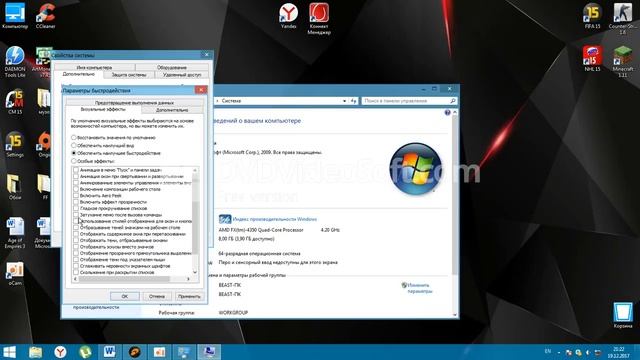
Task: Launch CCleaner from the desktop
Action: click(45, 16)
